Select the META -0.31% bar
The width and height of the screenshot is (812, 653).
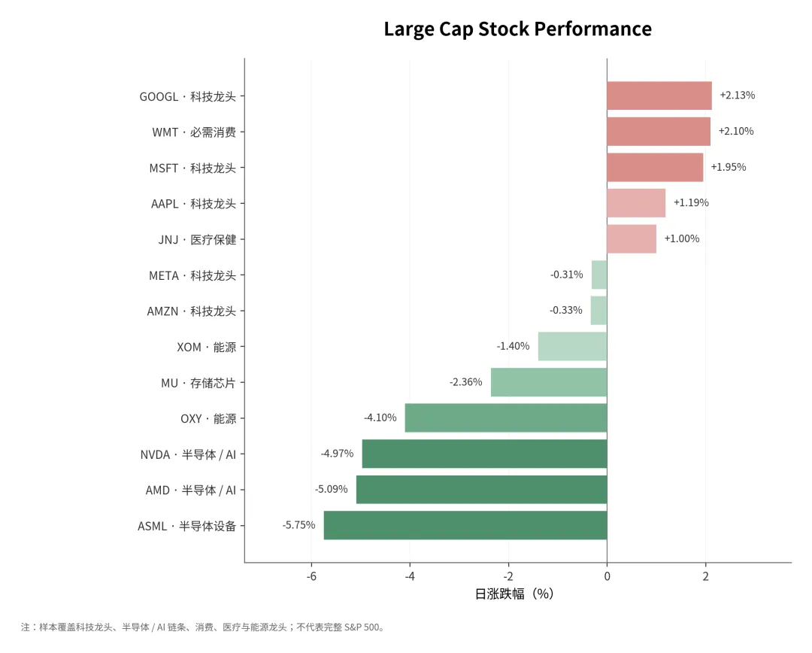(x=599, y=275)
